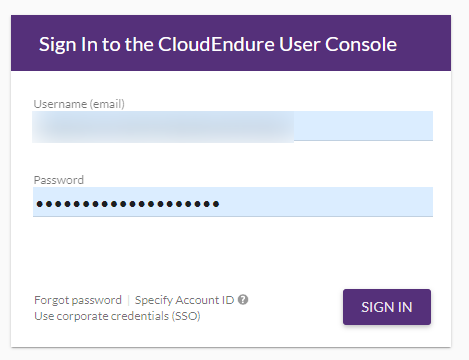
Task: Click the Sign In to CloudEndure header title
Action: 218,44
